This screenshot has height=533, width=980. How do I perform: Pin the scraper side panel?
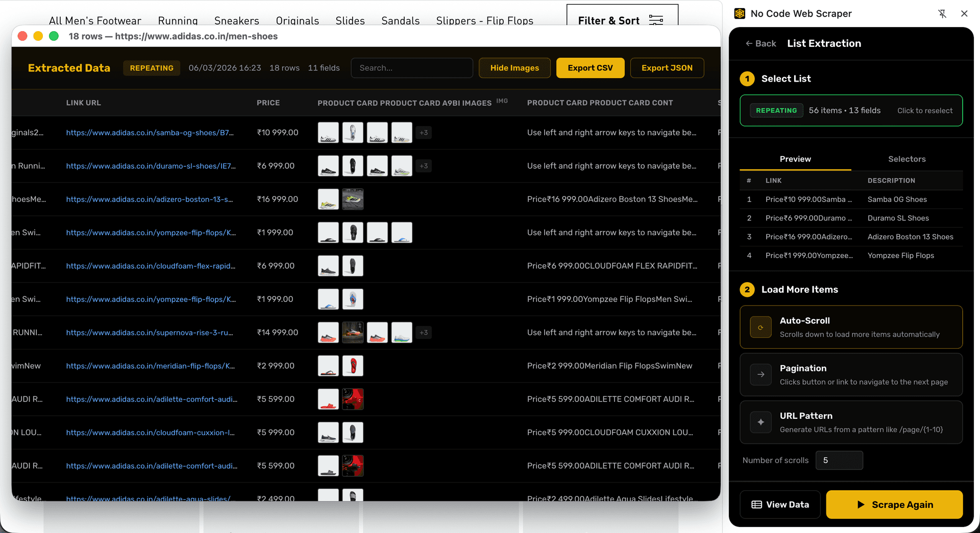942,14
